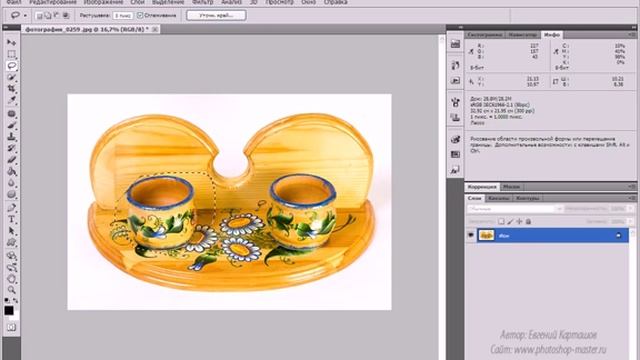This screenshot has height=360, width=640.
Task: Select the Move tool
Action: [11, 42]
